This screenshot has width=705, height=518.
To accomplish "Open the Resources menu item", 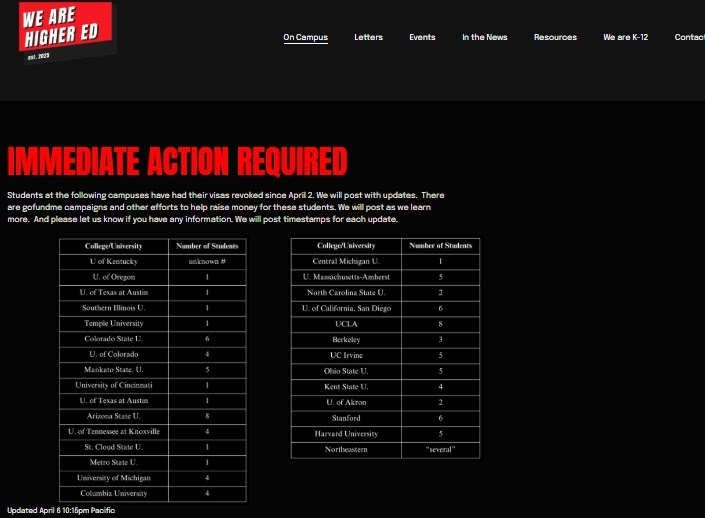I will tap(555, 37).
